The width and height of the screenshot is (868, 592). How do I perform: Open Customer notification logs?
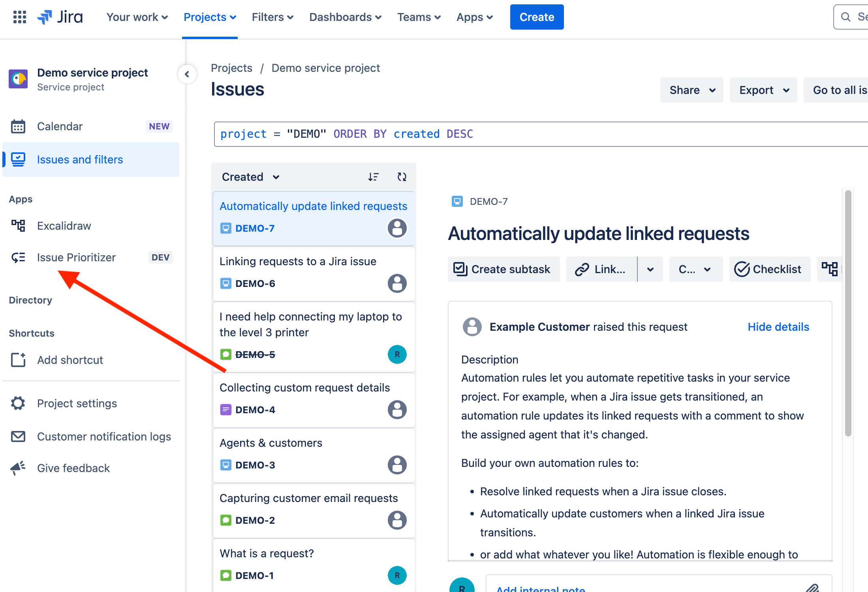pyautogui.click(x=91, y=437)
